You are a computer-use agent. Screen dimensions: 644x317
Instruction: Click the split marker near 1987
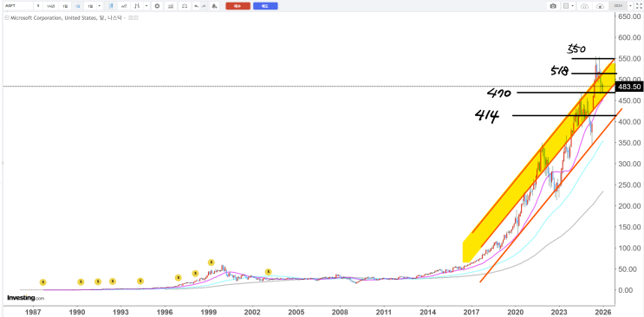43,282
